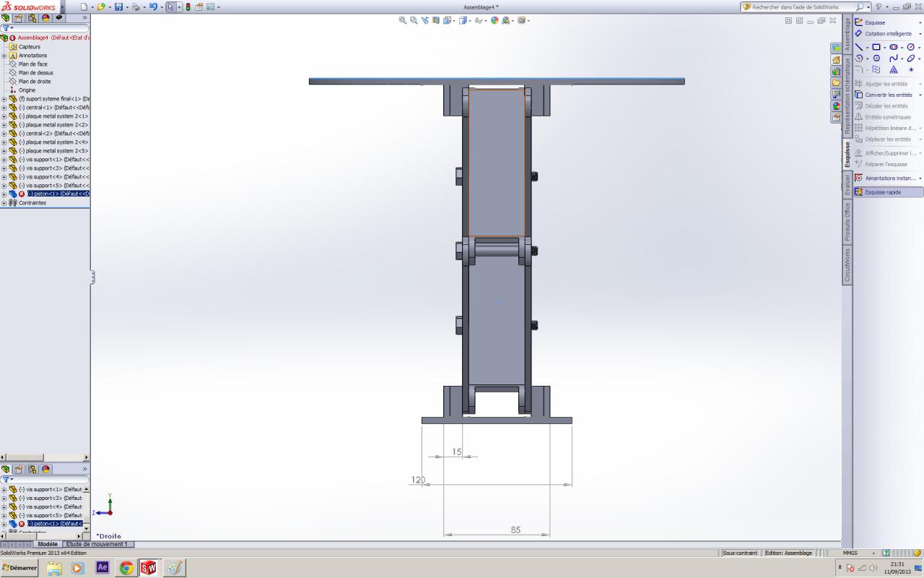Open SolidWorks Resources home tab
This screenshot has width=924, height=578.
(836, 60)
